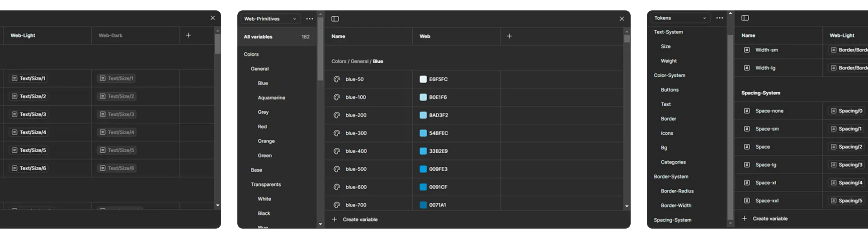
Task: Open the B0E1F6 color swatch
Action: pyautogui.click(x=423, y=97)
